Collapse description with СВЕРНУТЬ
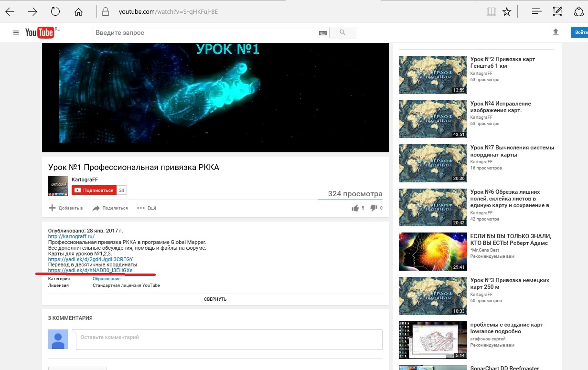 215,299
